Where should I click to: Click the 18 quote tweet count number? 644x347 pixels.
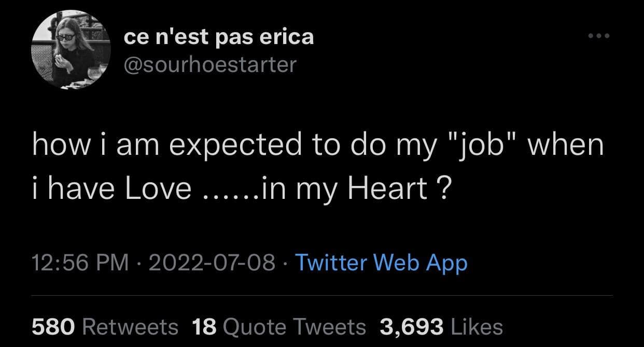pos(204,327)
